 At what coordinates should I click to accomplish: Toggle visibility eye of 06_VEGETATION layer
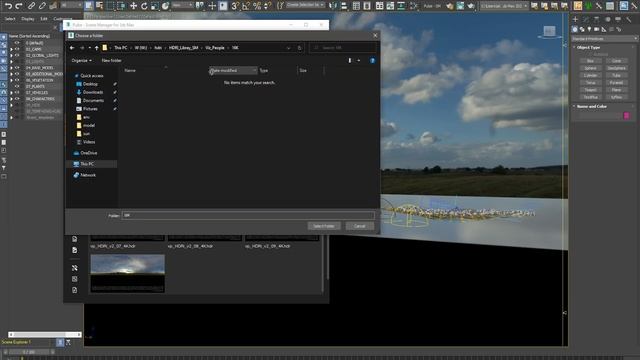pyautogui.click(x=17, y=80)
